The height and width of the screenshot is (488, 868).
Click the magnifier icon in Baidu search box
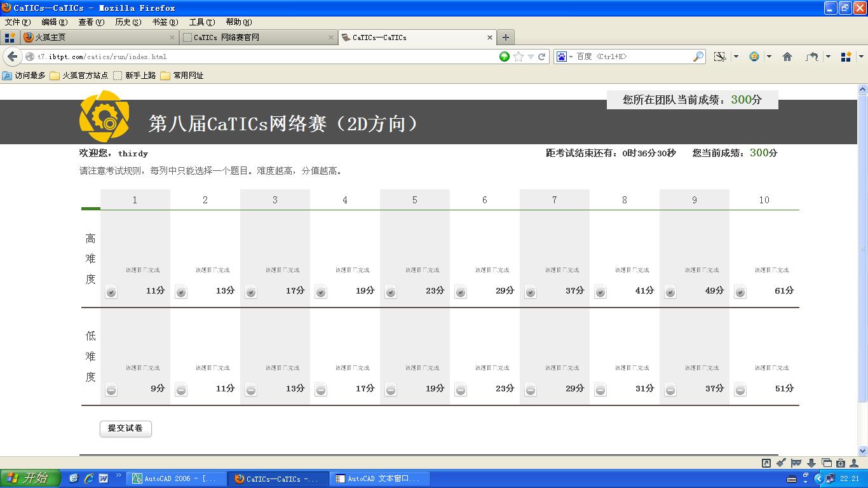[x=698, y=57]
